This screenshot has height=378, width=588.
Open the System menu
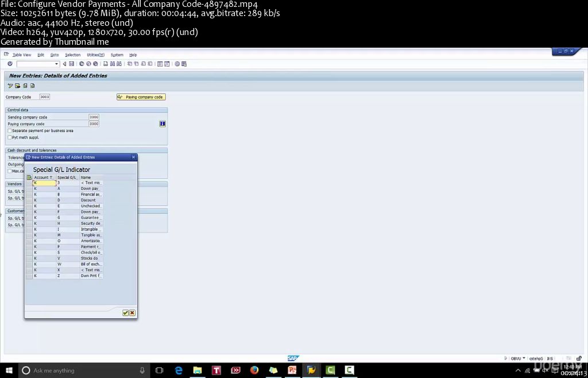click(x=117, y=54)
